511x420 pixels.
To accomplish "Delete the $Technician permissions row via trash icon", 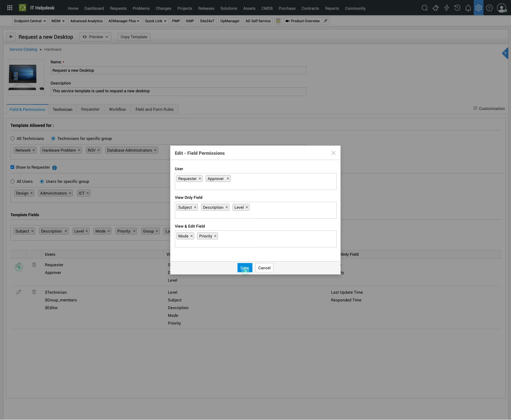I will point(34,292).
